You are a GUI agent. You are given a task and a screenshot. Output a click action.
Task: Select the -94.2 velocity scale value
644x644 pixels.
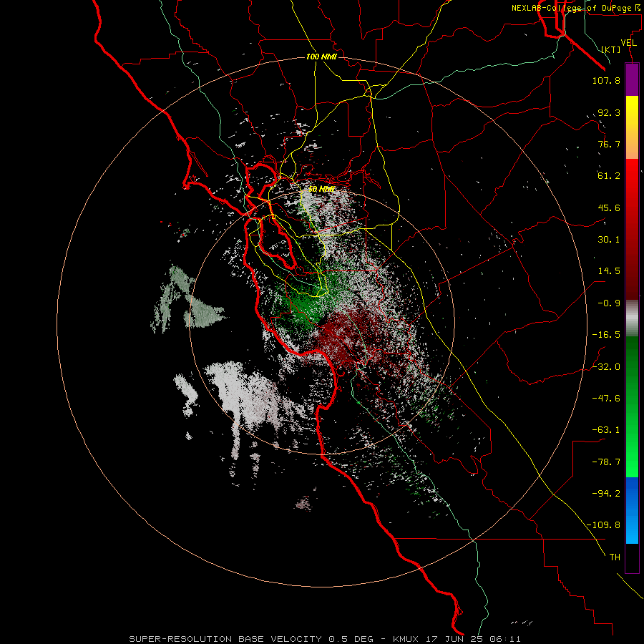606,493
